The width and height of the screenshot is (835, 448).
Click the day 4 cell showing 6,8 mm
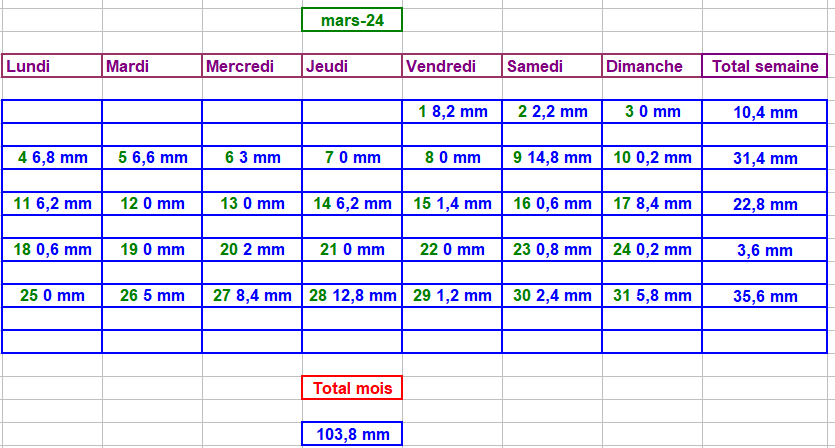click(x=52, y=157)
